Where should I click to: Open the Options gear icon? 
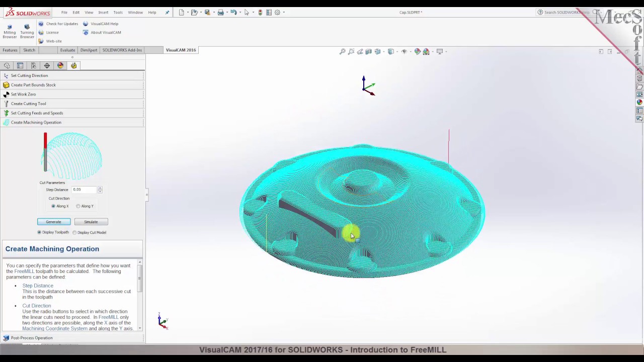pyautogui.click(x=277, y=12)
